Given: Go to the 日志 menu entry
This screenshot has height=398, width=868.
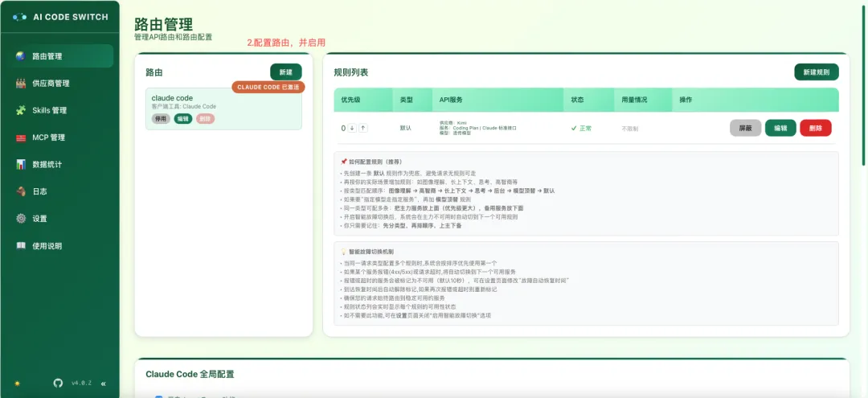Looking at the screenshot, I should (61, 191).
